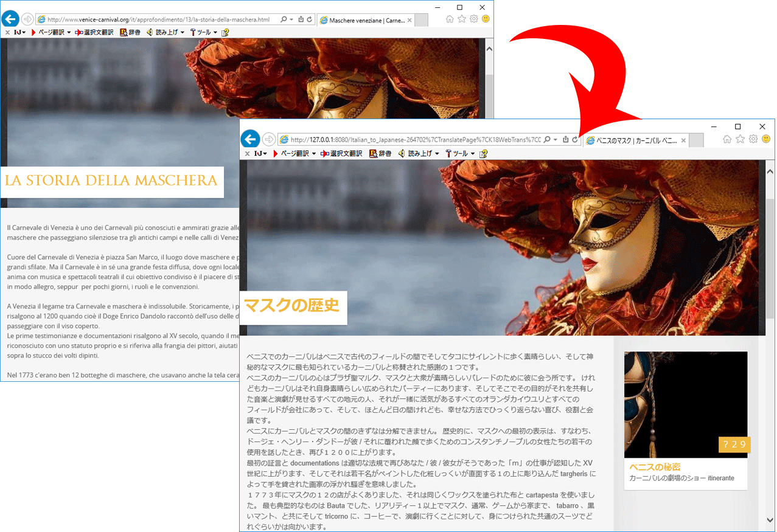Expand IJ language dropdown in the ベニスのマスク window

click(265, 154)
